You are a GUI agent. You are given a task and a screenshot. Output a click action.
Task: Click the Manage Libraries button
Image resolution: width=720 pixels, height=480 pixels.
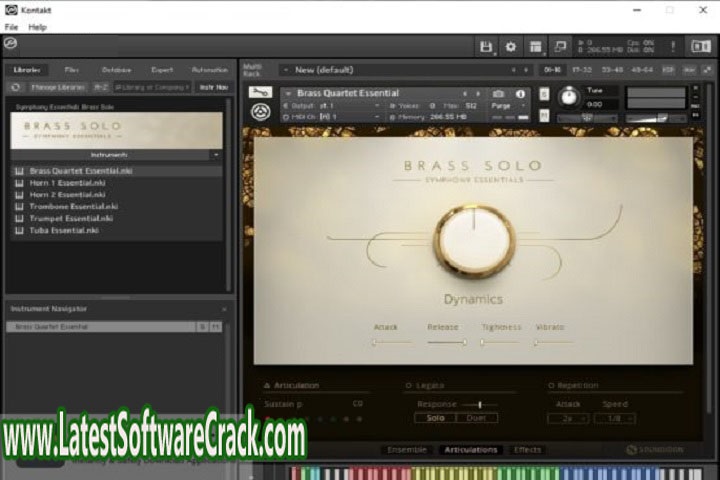point(58,87)
